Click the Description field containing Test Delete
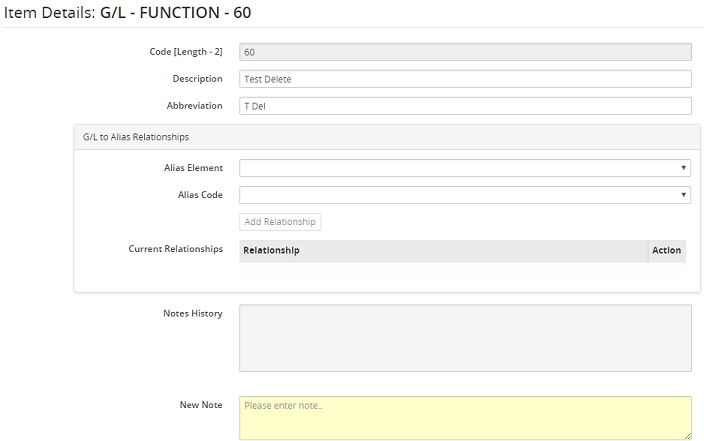 tap(465, 79)
